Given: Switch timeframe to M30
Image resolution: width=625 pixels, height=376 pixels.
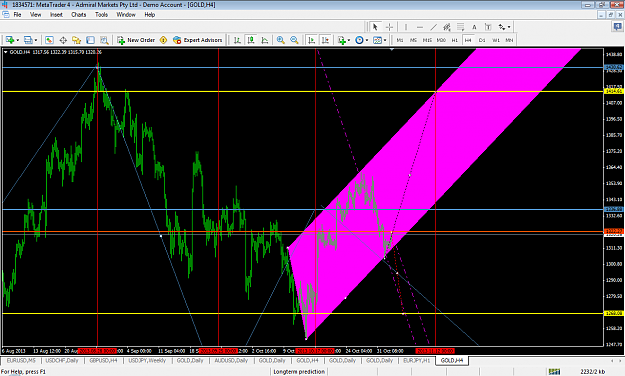Looking at the screenshot, I should tap(441, 40).
